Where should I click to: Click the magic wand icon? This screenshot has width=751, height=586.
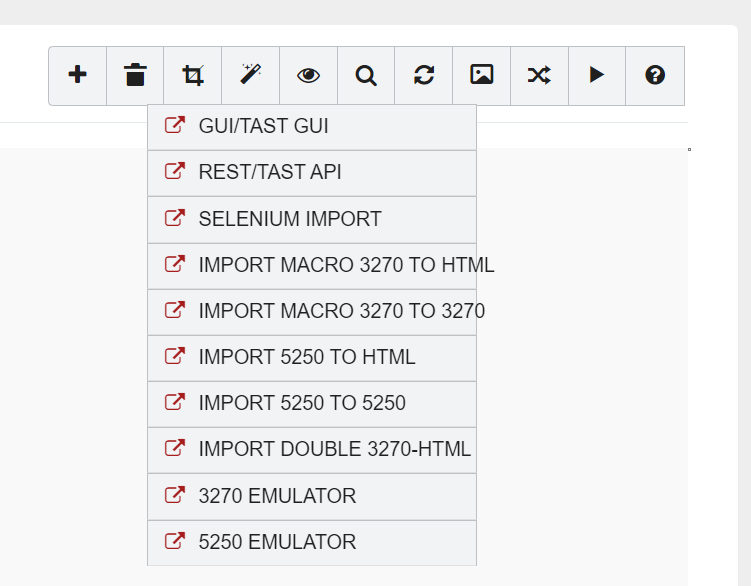251,75
